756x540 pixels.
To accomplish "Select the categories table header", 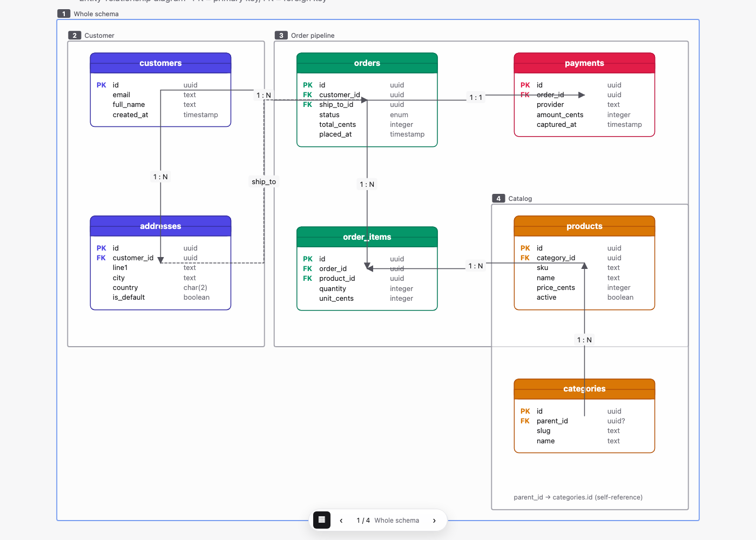I will 584,389.
